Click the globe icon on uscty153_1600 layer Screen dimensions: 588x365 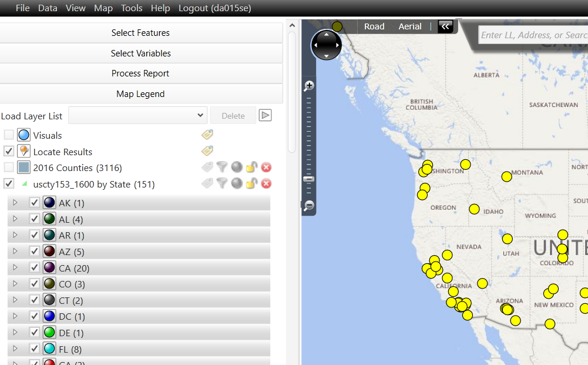tap(236, 183)
